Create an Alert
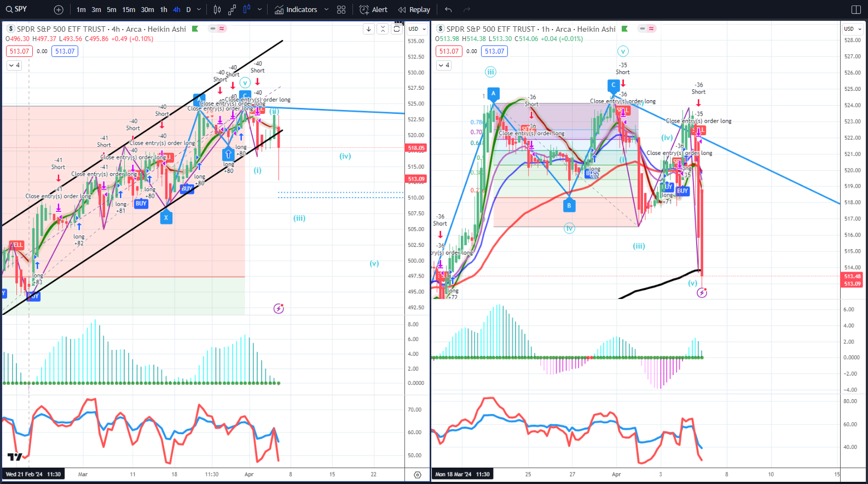868x484 pixels. (x=373, y=10)
